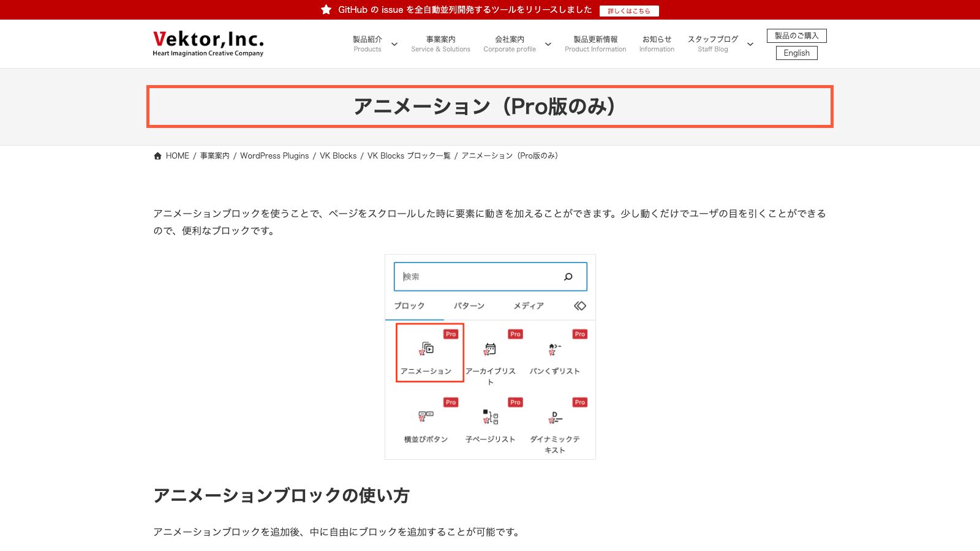Image resolution: width=980 pixels, height=551 pixels.
Task: Go to 製品更新情報 Product Information
Action: pos(595,43)
